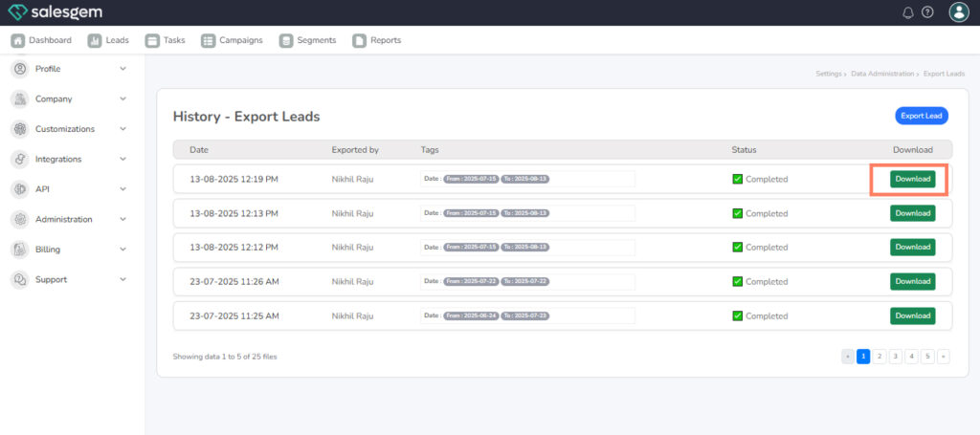Click the notification bell icon
Viewport: 980px width, 435px height.
(x=908, y=12)
